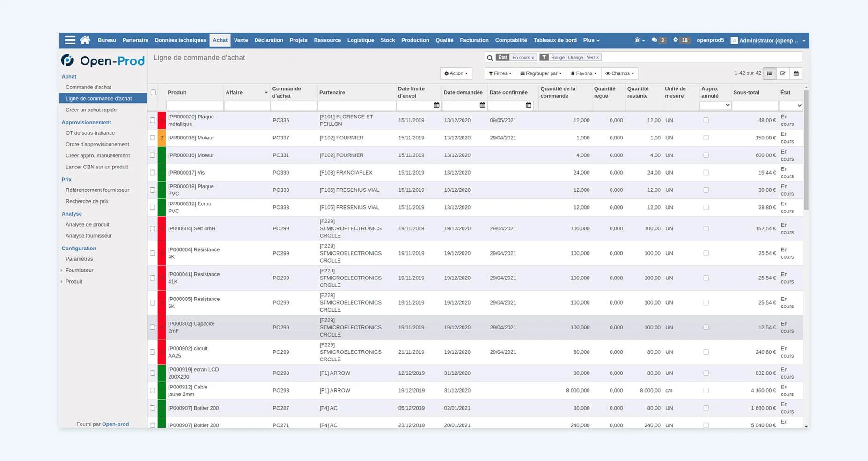Open Créer un achat rapide

pyautogui.click(x=91, y=110)
